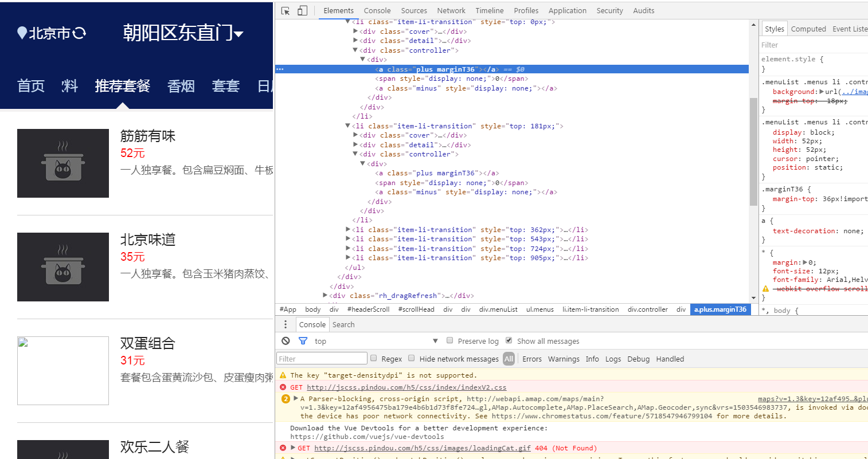Image resolution: width=868 pixels, height=459 pixels.
Task: Open the console context 'top' dropdown
Action: pyautogui.click(x=376, y=341)
